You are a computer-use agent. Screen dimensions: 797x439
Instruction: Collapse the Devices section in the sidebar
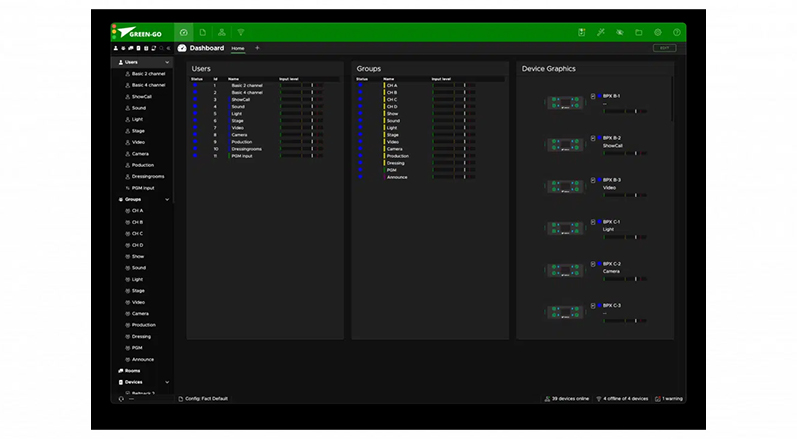(167, 382)
